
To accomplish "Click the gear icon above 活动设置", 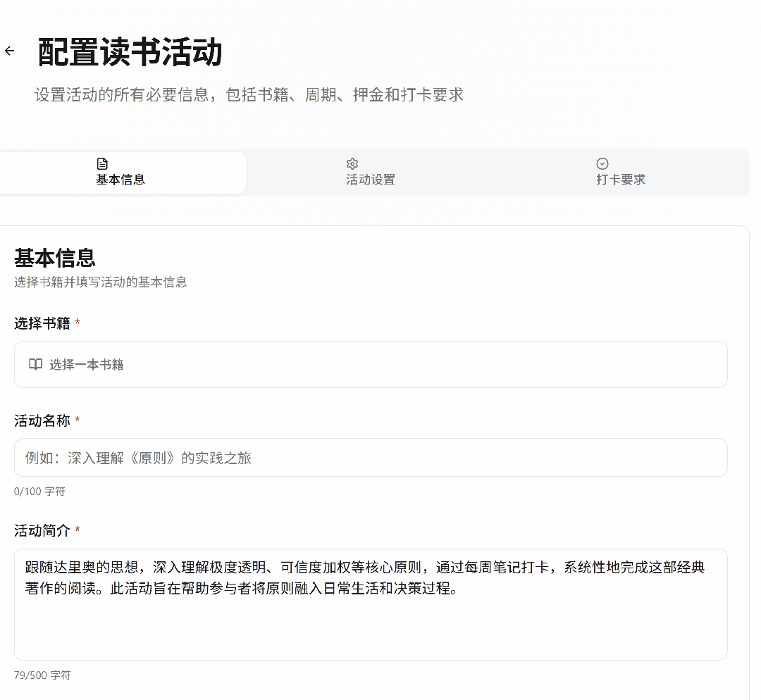I will [352, 163].
